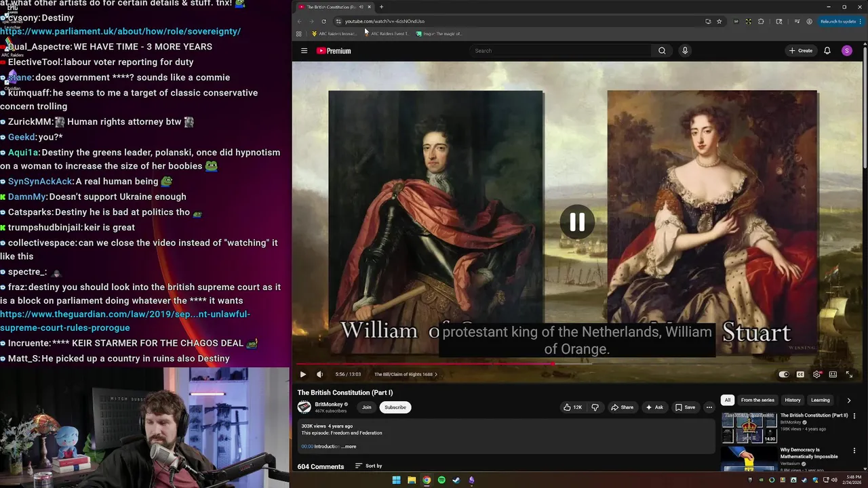Image resolution: width=868 pixels, height=488 pixels.
Task: Open Chrome profile icon in toolbar
Action: click(x=809, y=21)
